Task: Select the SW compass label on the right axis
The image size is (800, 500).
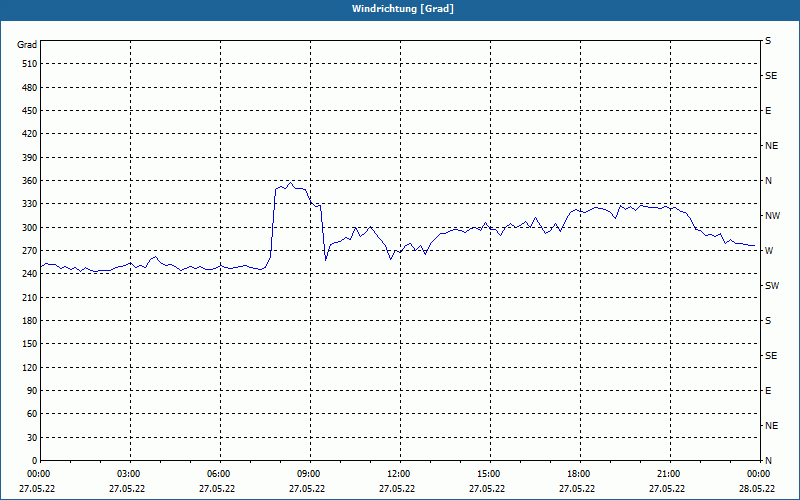Action: click(772, 286)
